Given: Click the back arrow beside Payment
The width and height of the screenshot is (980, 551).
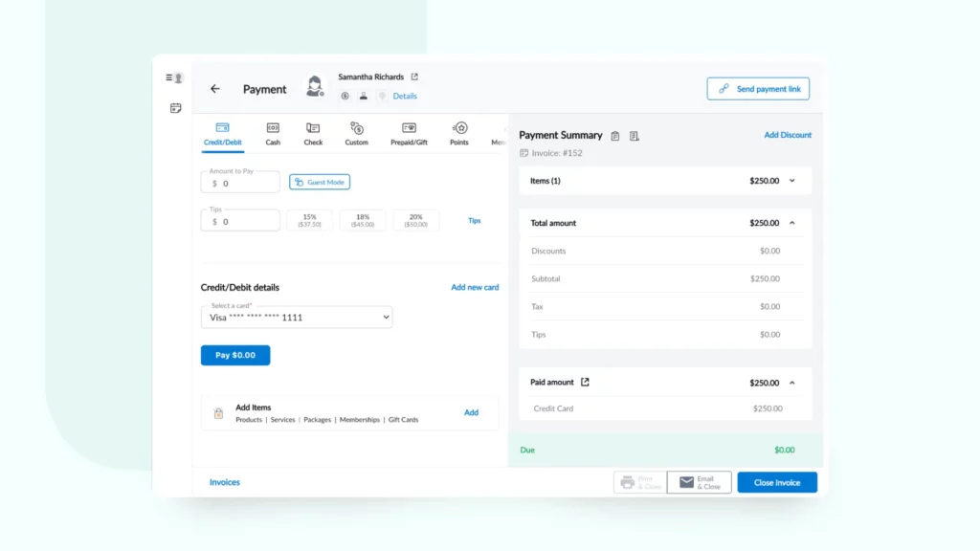Looking at the screenshot, I should tap(214, 89).
